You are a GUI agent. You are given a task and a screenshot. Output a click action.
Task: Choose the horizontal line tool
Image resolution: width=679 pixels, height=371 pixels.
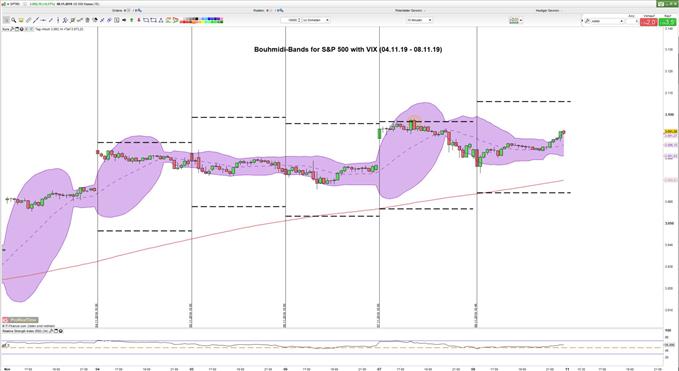pyautogui.click(x=43, y=20)
